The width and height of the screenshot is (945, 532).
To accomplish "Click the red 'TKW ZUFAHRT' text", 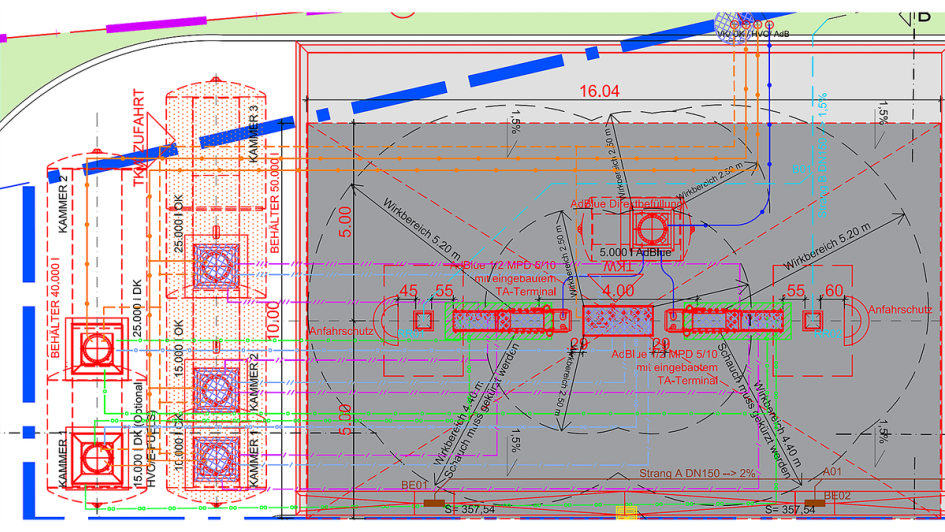I will [x=139, y=138].
